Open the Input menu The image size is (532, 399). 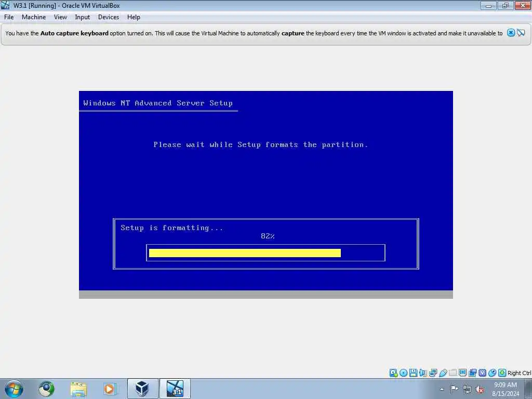(82, 17)
